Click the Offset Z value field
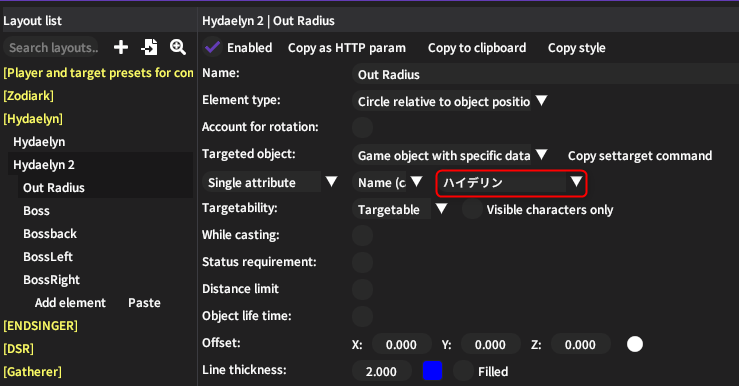The height and width of the screenshot is (386, 739). 581,344
